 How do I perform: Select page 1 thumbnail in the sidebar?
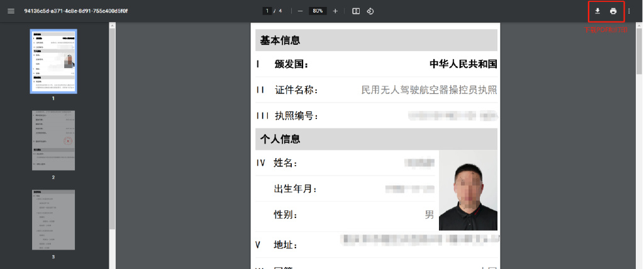pos(53,61)
